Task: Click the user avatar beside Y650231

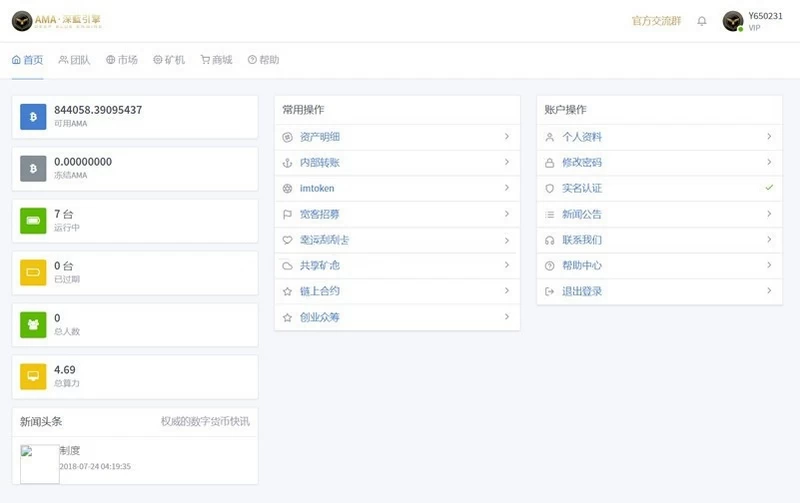Action: pyautogui.click(x=733, y=21)
